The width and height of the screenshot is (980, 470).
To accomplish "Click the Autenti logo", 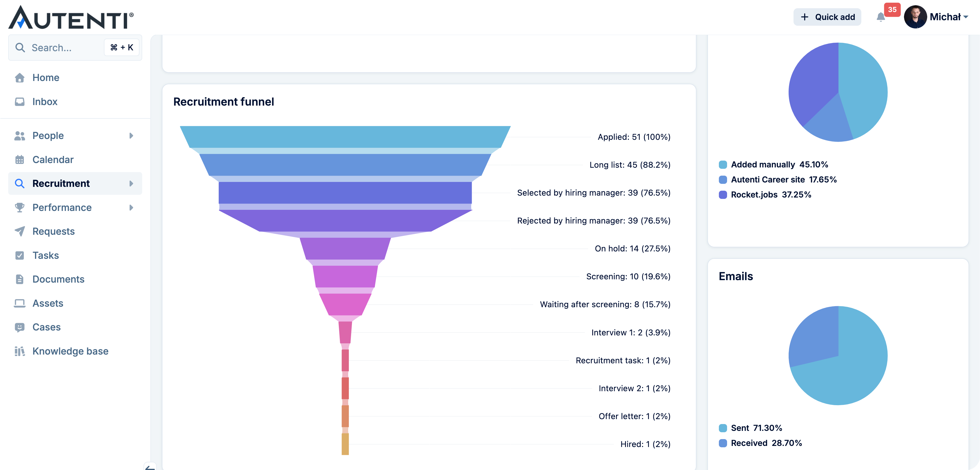I will pos(71,17).
